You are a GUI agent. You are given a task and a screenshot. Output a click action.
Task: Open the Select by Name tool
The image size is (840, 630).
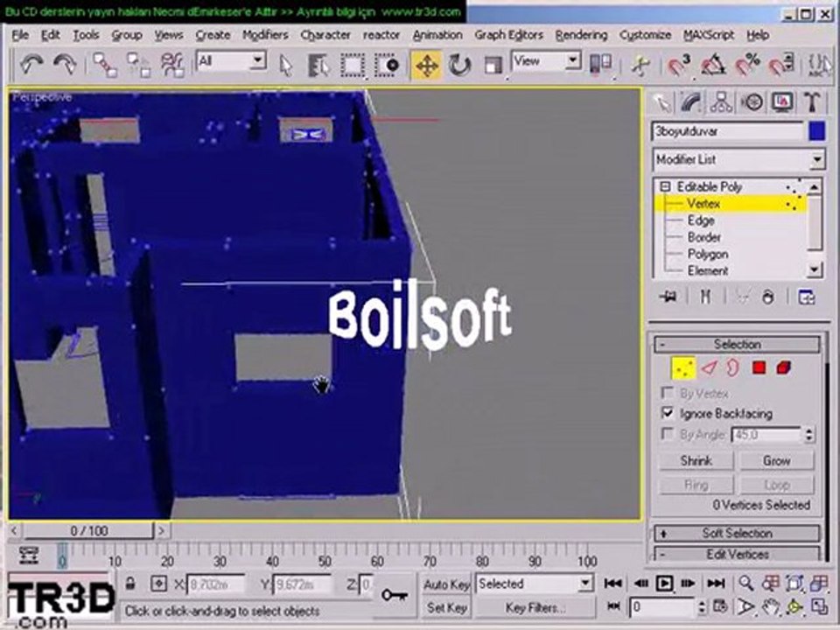318,66
